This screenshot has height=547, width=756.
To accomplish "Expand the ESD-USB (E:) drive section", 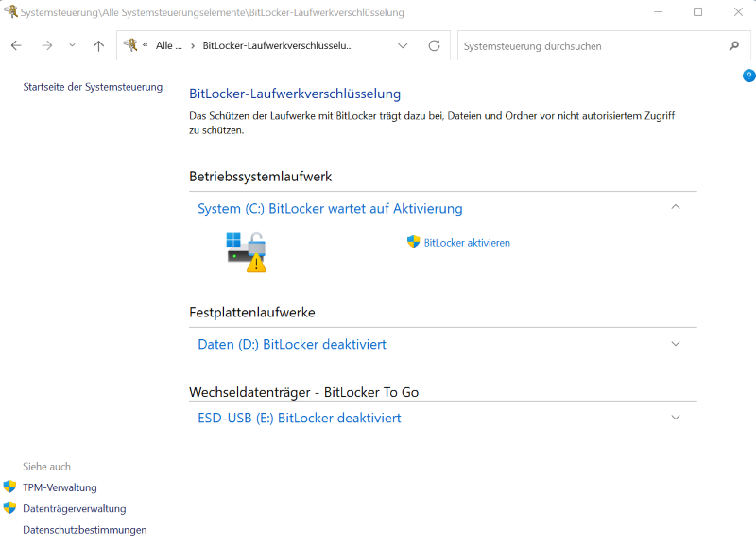I will click(x=675, y=418).
